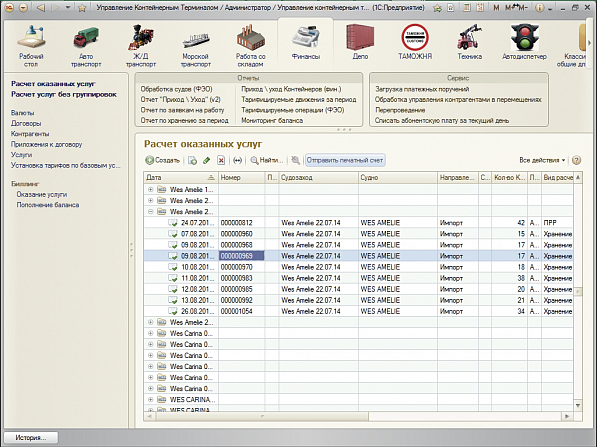
Task: Open Валюты in the navigation panel
Action: 22,113
